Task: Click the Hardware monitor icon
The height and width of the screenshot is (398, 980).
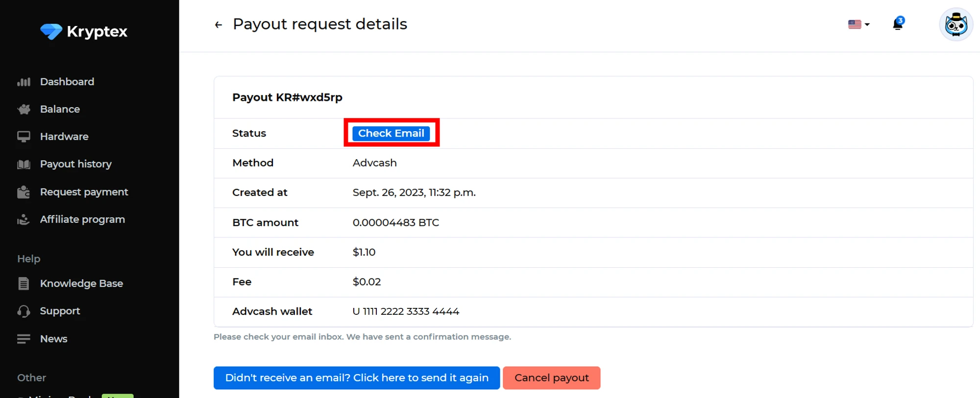Action: point(24,137)
